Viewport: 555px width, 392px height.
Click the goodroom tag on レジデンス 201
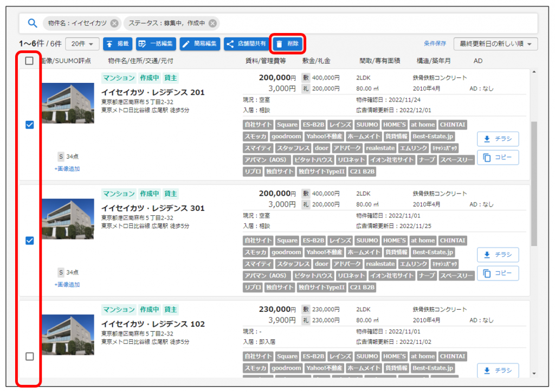tap(286, 136)
